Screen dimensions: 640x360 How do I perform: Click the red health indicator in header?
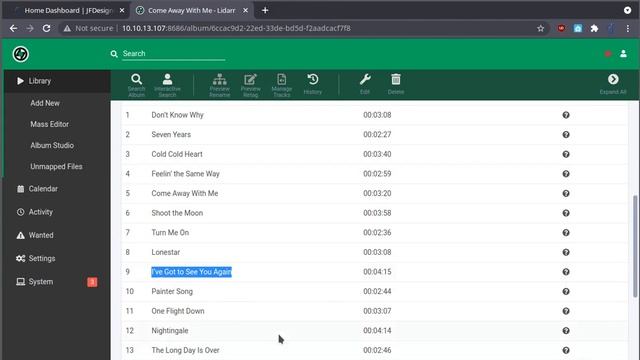[x=608, y=53]
